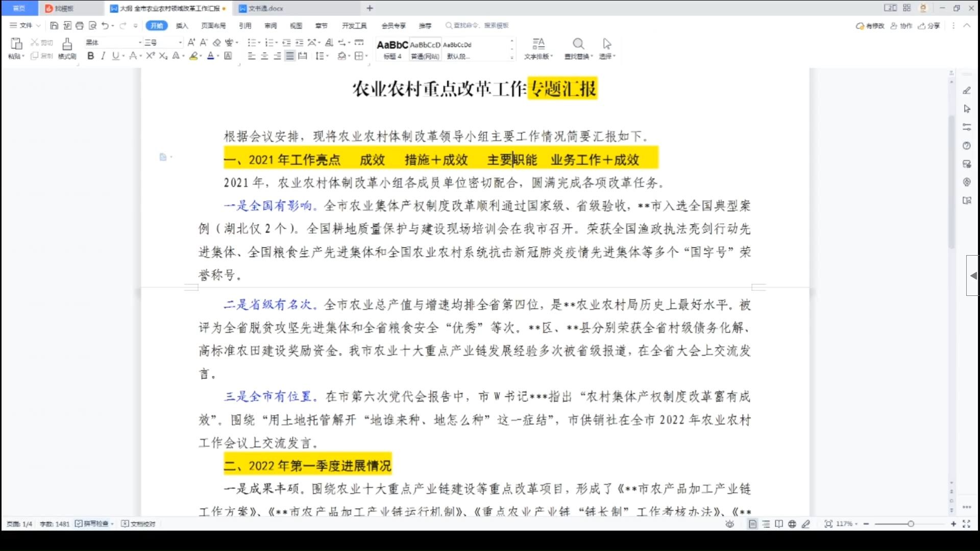Click the Format Painter brush icon

pos(67,44)
